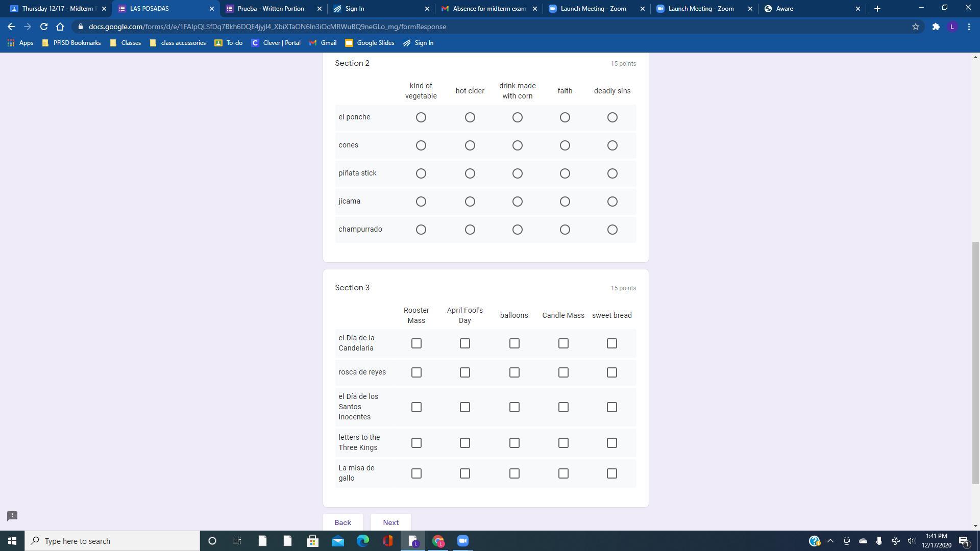Click the Back button
980x551 pixels.
[342, 522]
